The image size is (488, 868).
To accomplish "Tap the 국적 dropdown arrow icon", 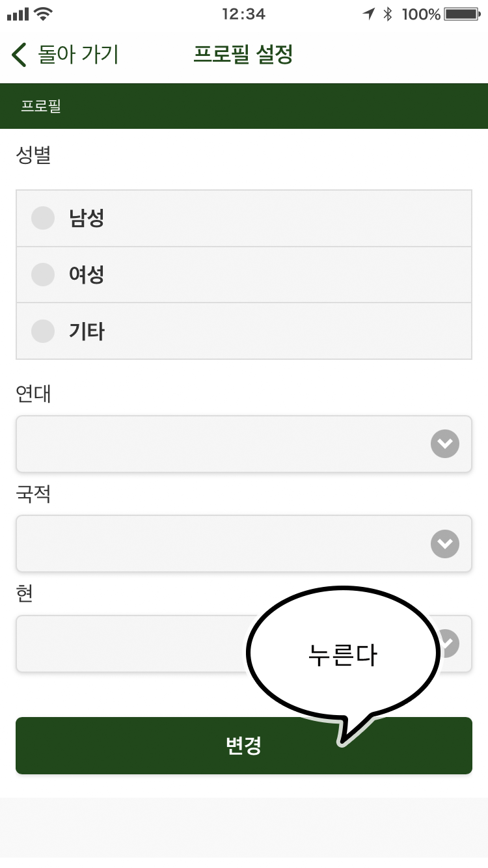I will [x=445, y=544].
